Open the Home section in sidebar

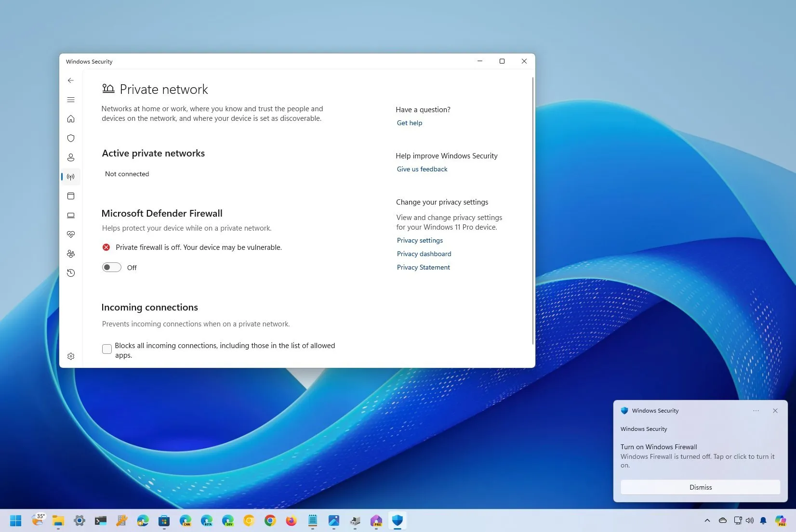point(71,119)
